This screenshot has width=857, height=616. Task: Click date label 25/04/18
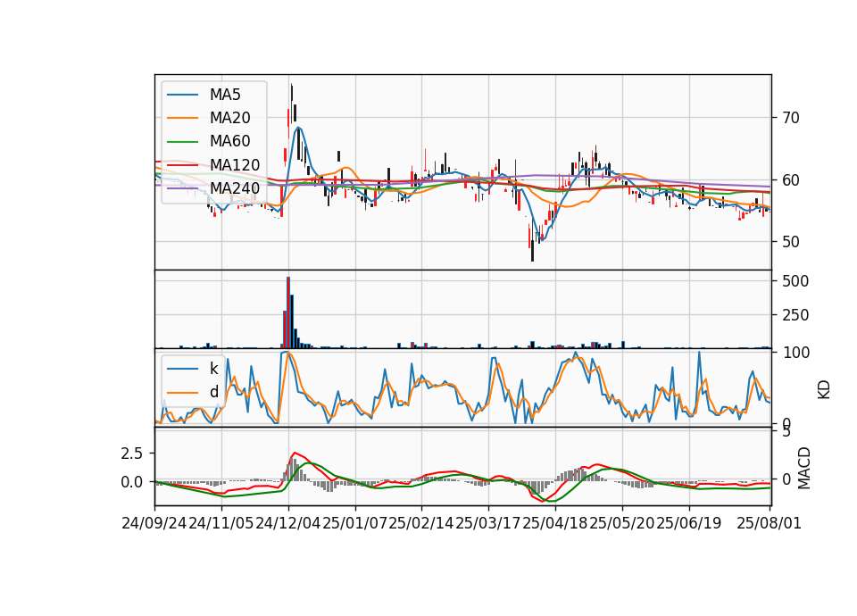pos(554,524)
